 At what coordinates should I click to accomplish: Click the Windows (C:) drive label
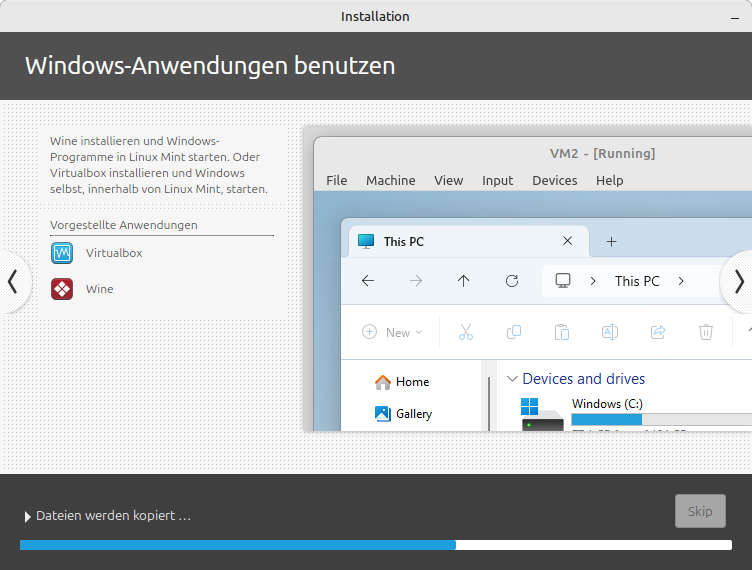(x=607, y=404)
